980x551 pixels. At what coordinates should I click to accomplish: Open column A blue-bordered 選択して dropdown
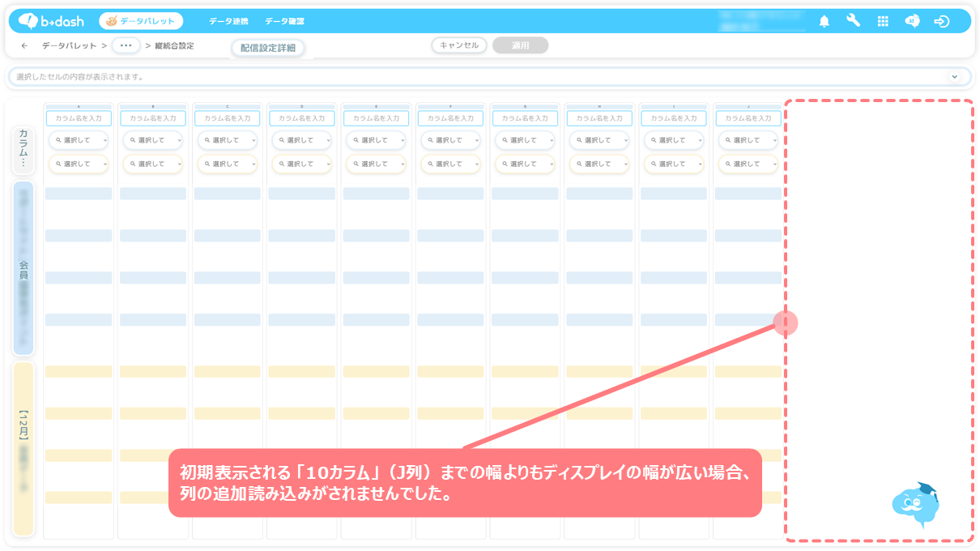(79, 140)
